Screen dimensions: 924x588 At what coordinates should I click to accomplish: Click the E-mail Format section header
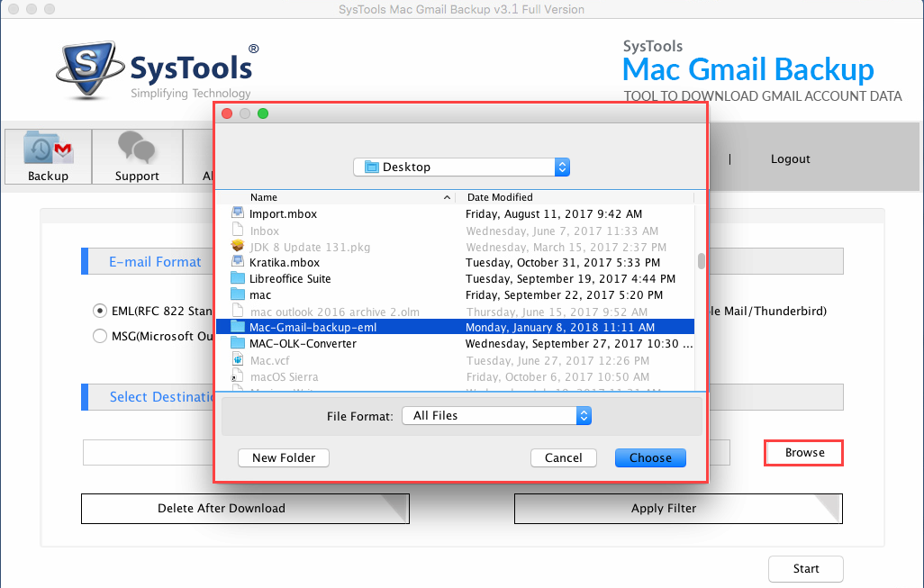point(155,262)
